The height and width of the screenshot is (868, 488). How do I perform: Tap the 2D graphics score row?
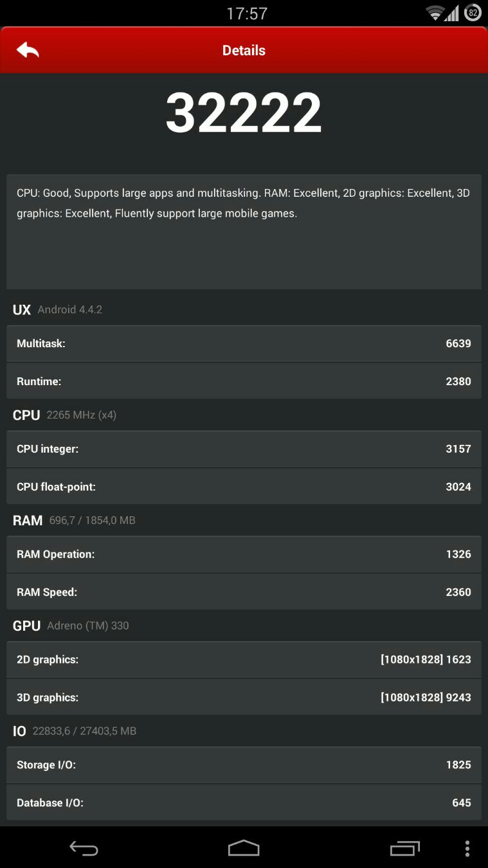[244, 660]
